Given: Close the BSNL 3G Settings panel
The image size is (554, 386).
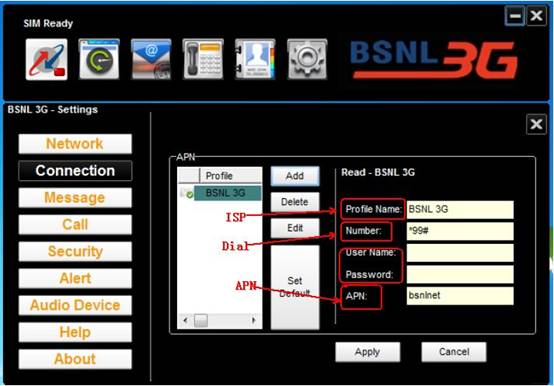Looking at the screenshot, I should 536,124.
